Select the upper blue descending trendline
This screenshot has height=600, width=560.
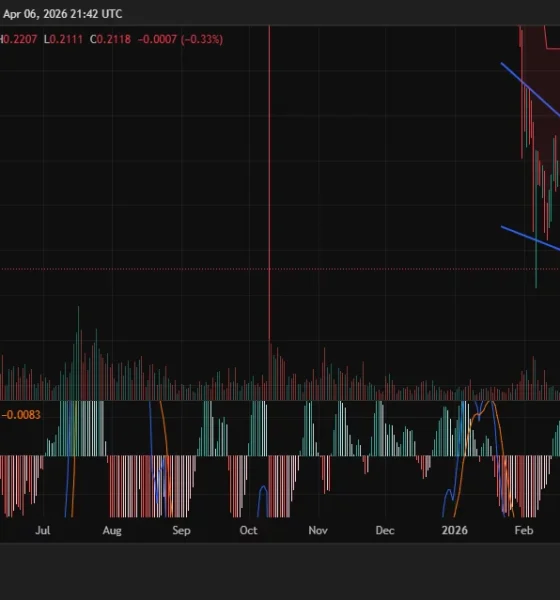click(x=531, y=90)
